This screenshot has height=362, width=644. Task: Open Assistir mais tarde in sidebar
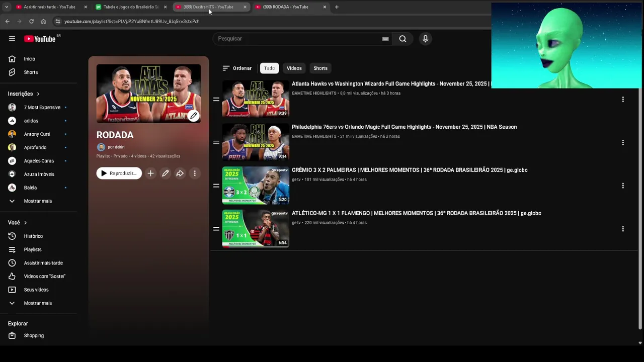click(x=43, y=263)
